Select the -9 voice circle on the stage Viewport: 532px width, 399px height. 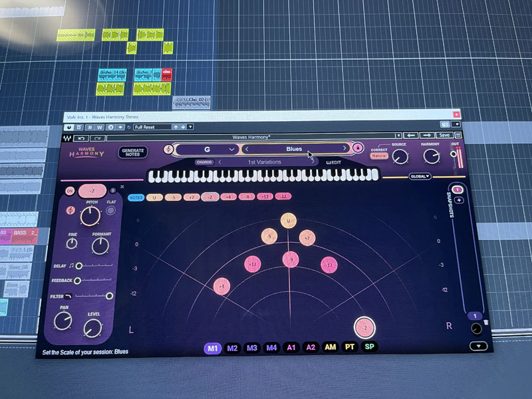point(291,259)
